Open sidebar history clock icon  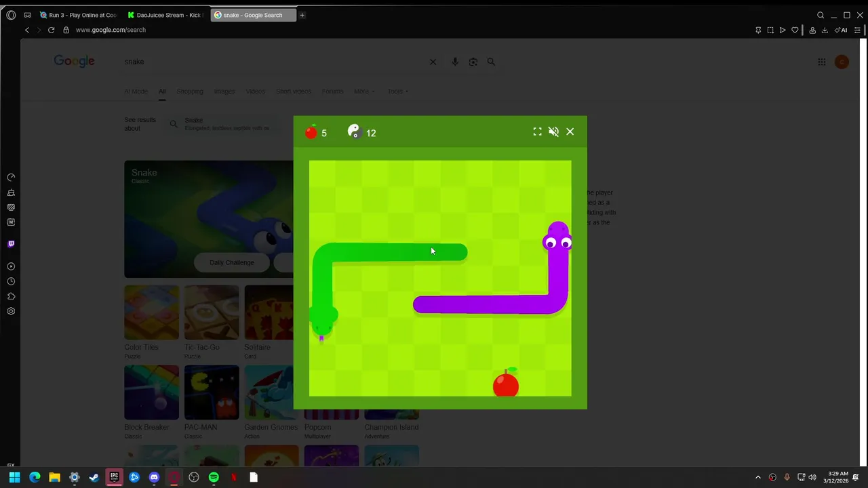tap(11, 281)
